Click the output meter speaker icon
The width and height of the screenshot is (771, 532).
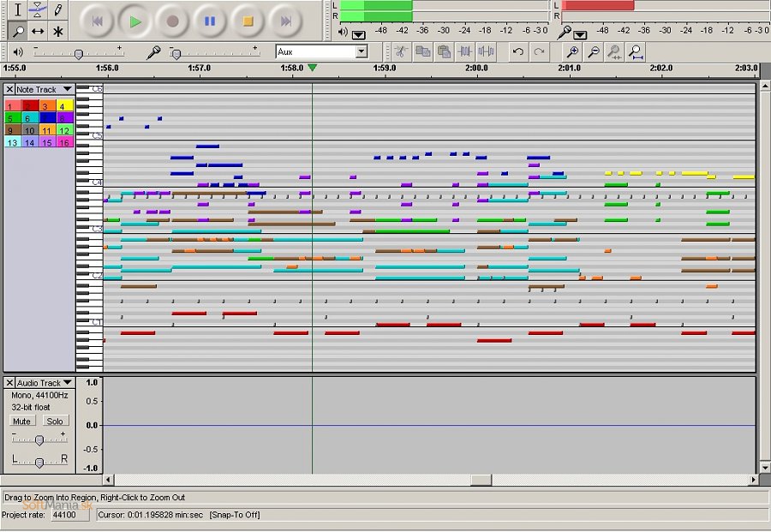coord(344,32)
